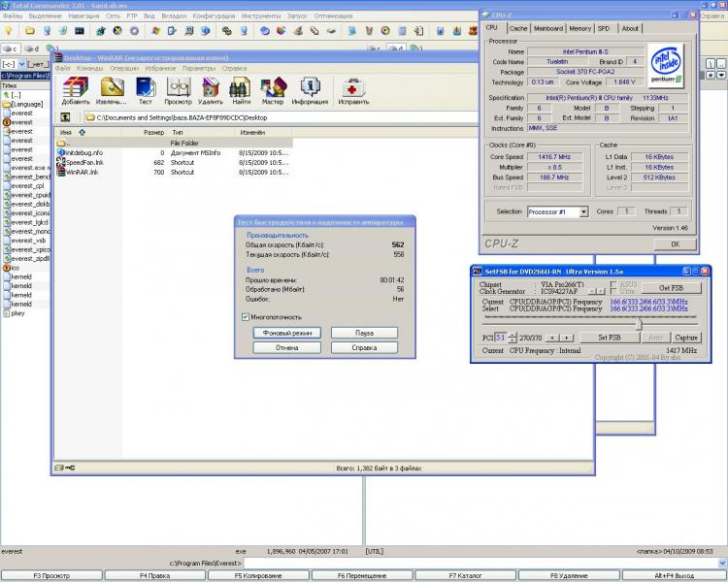
Task: Open the Total Commander command line history dropdown
Action: pyautogui.click(x=722, y=563)
